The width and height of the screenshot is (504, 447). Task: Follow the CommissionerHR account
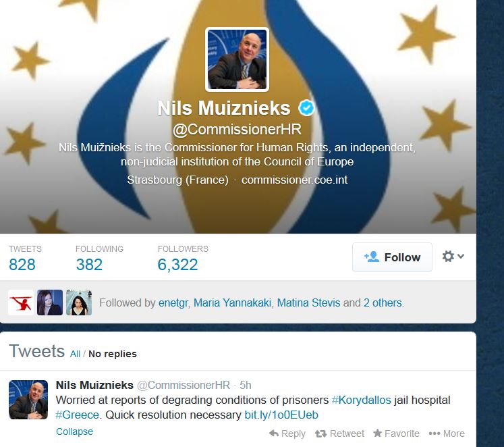click(392, 257)
